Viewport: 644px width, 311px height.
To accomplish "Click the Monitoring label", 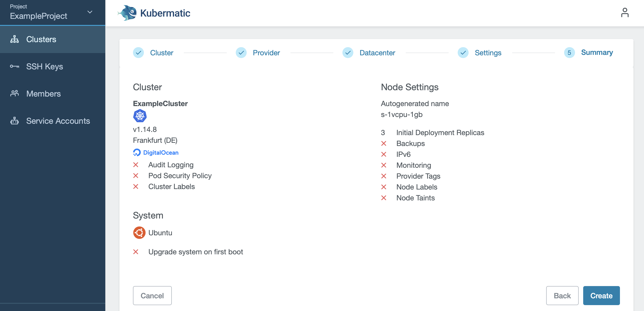I will (413, 165).
